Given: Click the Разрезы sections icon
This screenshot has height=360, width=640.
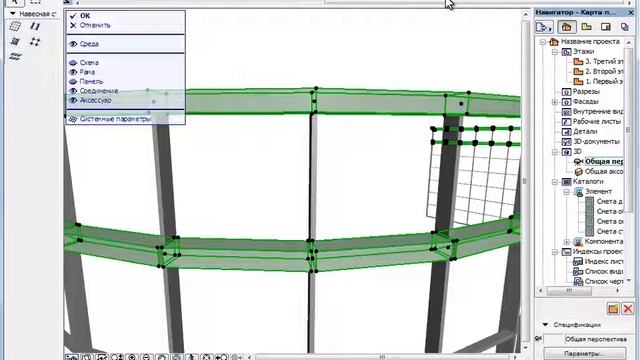Looking at the screenshot, I should click(x=566, y=92).
